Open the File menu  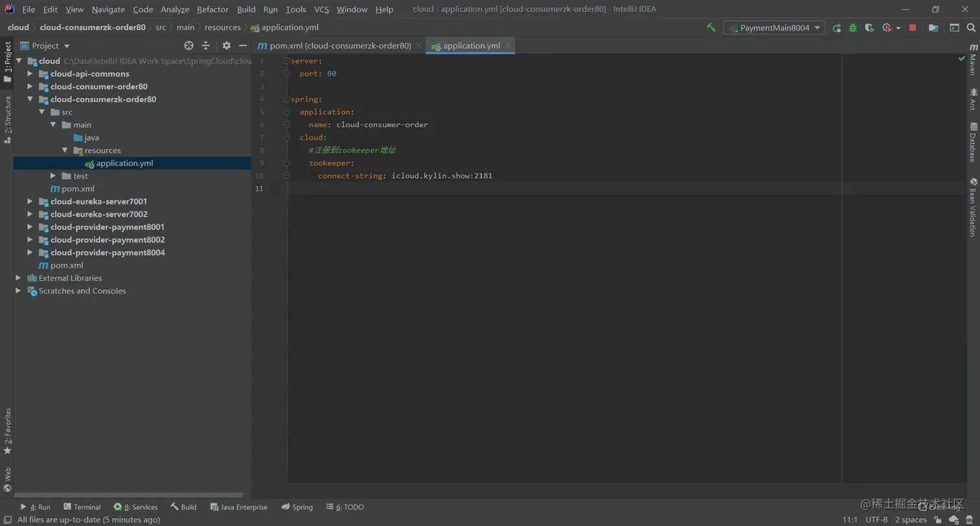pyautogui.click(x=29, y=10)
